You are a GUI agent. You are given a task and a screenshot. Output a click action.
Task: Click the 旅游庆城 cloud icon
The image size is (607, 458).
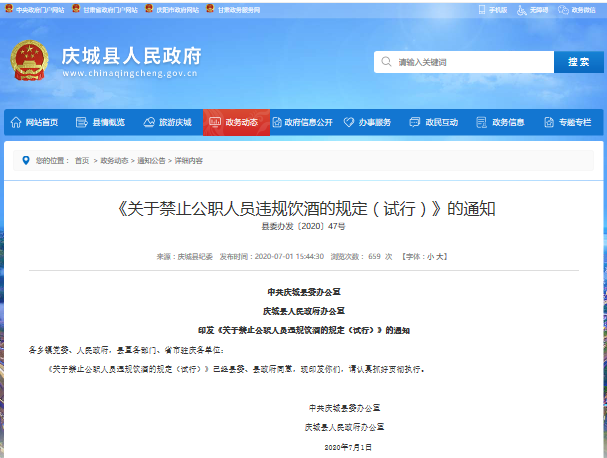pyautogui.click(x=149, y=122)
